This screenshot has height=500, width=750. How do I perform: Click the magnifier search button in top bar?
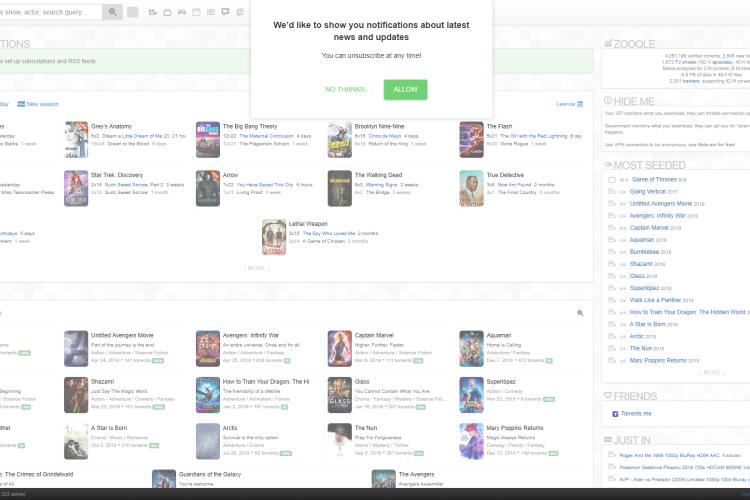tap(112, 12)
